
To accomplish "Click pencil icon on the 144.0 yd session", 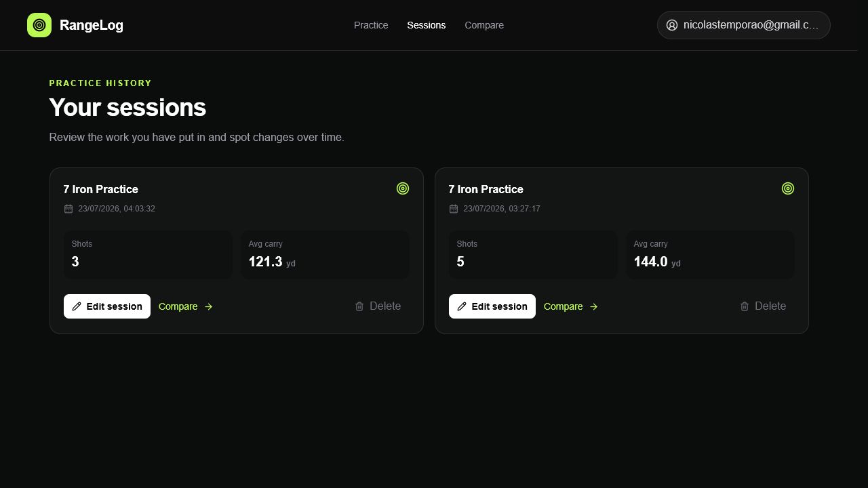I will [462, 306].
